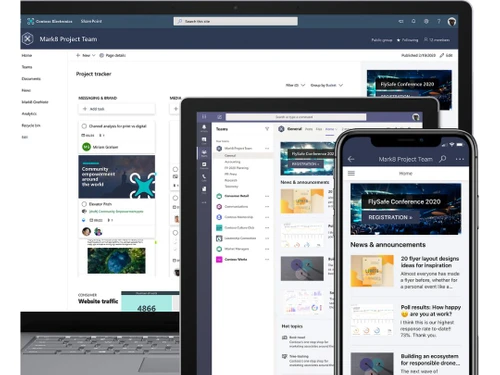Select Documents in SharePoint left navigation
500x375 pixels.
[31, 79]
